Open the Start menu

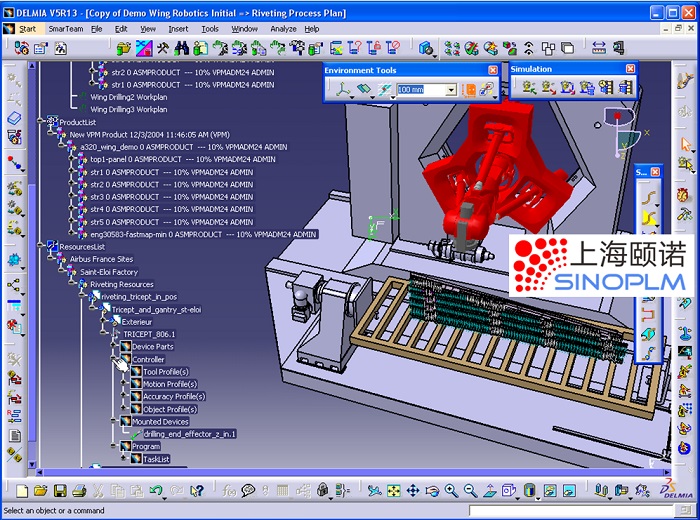(x=27, y=29)
